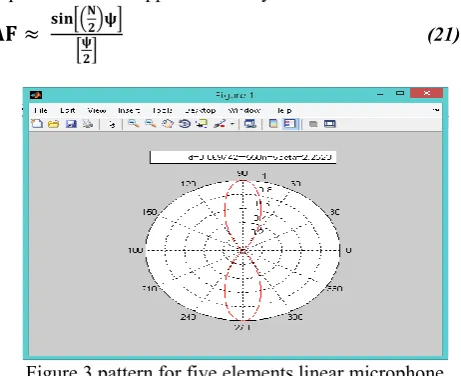Toggle the Insert Legend icon

290,124
